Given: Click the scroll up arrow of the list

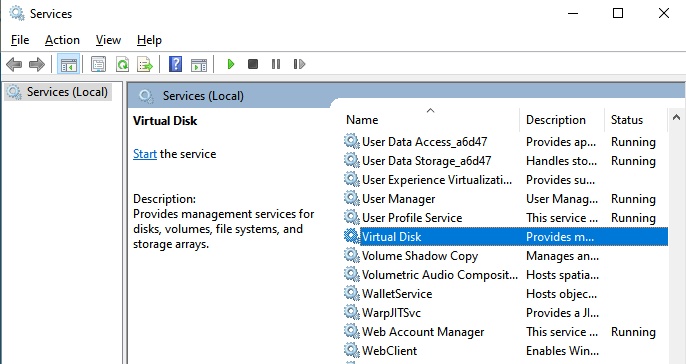Looking at the screenshot, I should pos(676,118).
